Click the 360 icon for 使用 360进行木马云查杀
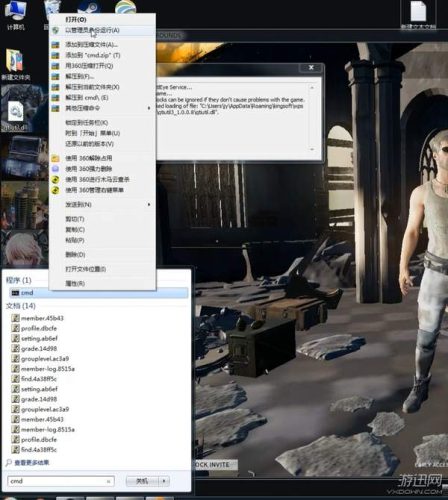The width and height of the screenshot is (448, 500). click(55, 180)
